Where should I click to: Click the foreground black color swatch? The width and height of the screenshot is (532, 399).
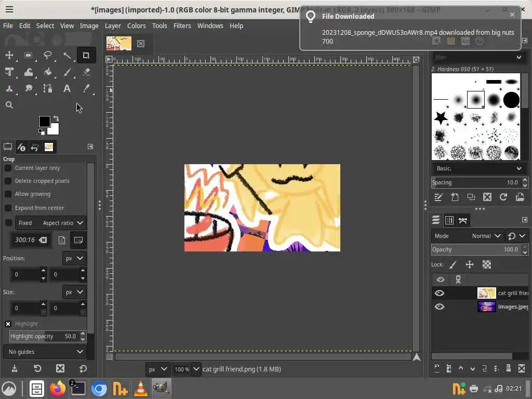tap(45, 122)
